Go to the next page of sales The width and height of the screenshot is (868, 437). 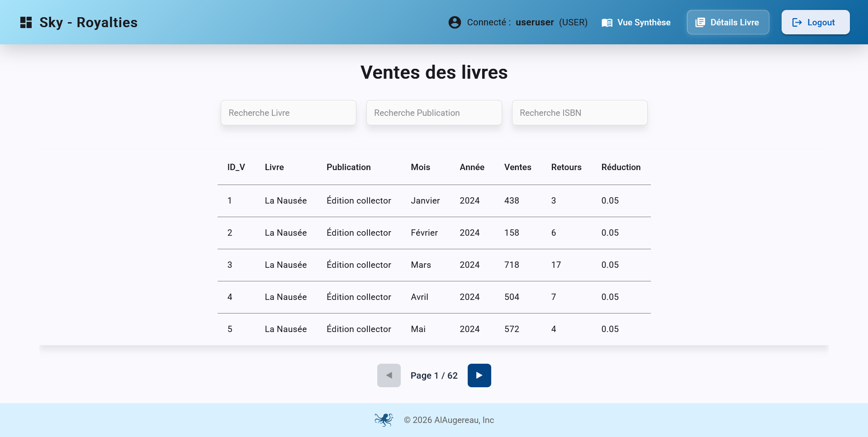click(x=479, y=375)
